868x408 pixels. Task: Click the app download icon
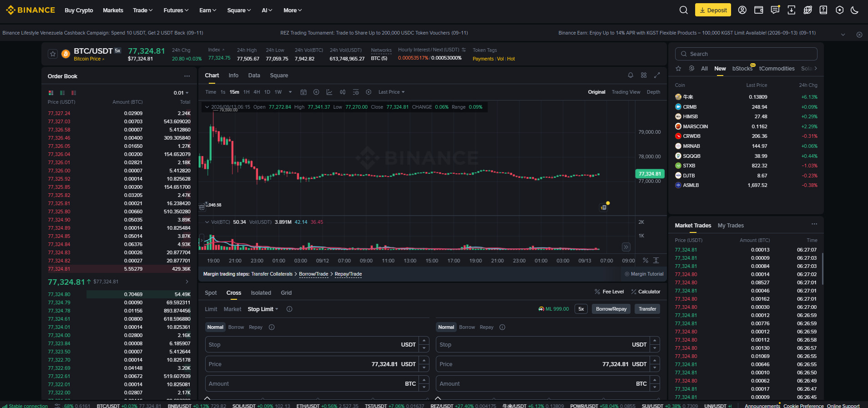tap(792, 10)
